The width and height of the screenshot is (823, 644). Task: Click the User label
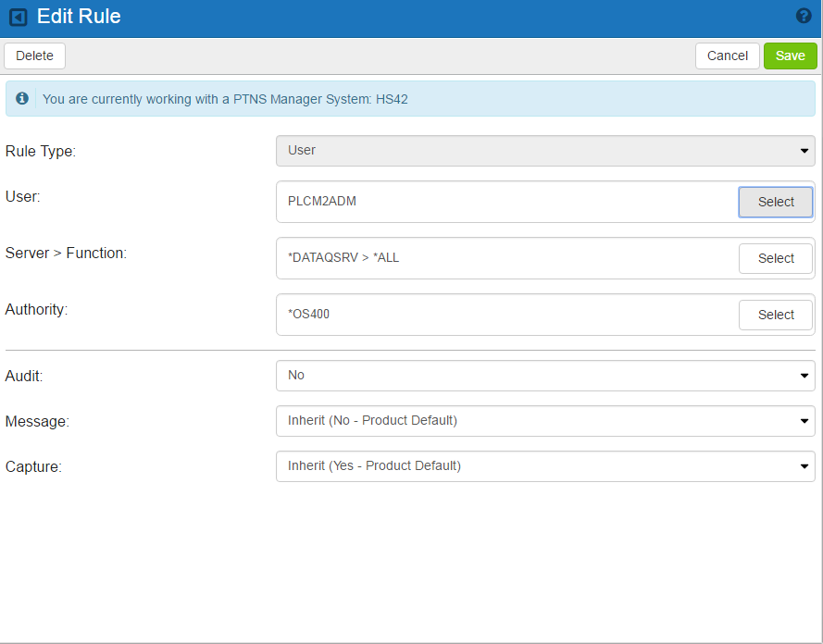click(22, 197)
